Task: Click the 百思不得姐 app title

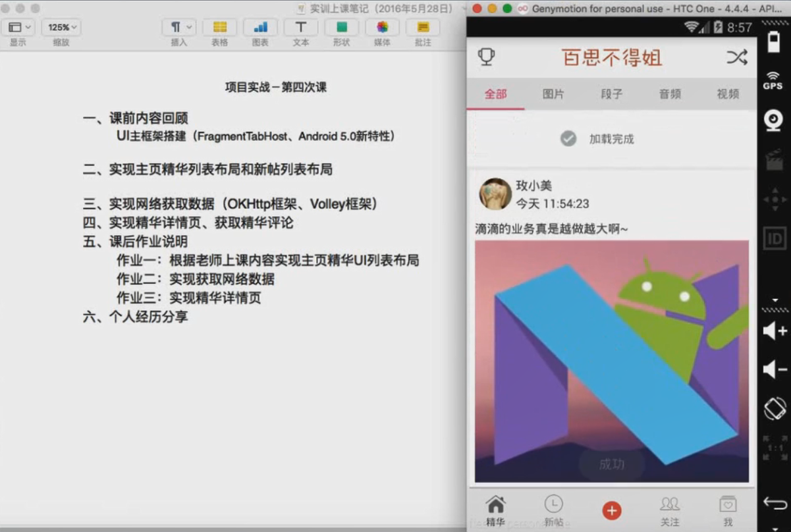Action: [x=612, y=58]
